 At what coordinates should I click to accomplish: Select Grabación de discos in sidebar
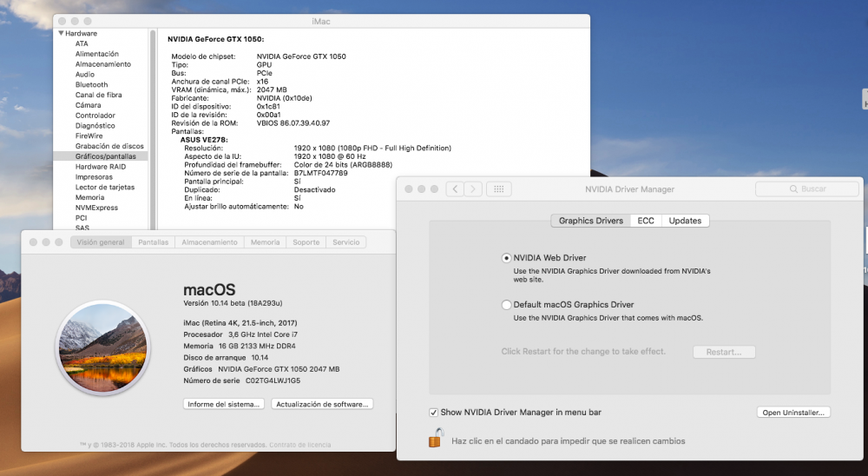(109, 146)
